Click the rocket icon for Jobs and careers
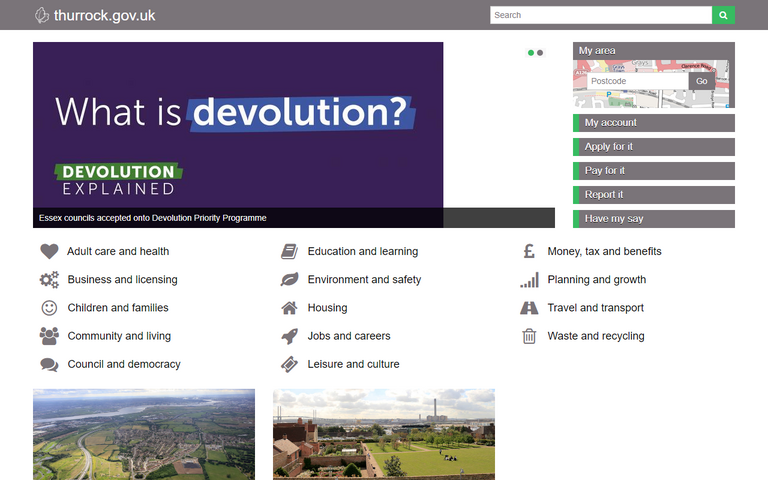768x480 pixels. [x=289, y=336]
